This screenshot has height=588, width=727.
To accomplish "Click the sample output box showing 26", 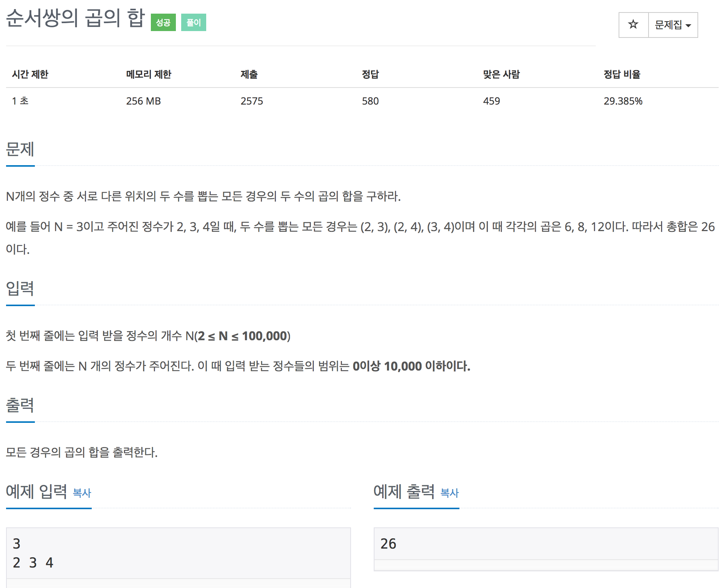I will pyautogui.click(x=546, y=544).
